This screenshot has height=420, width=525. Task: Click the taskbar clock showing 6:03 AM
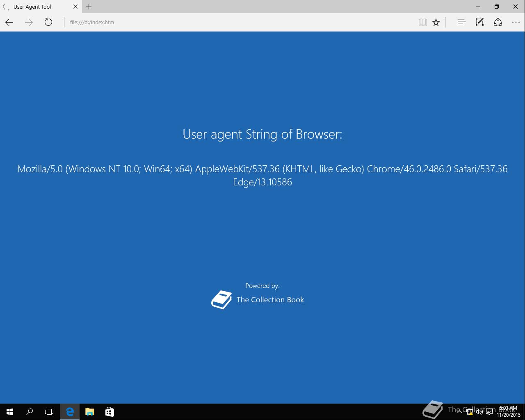(509, 412)
